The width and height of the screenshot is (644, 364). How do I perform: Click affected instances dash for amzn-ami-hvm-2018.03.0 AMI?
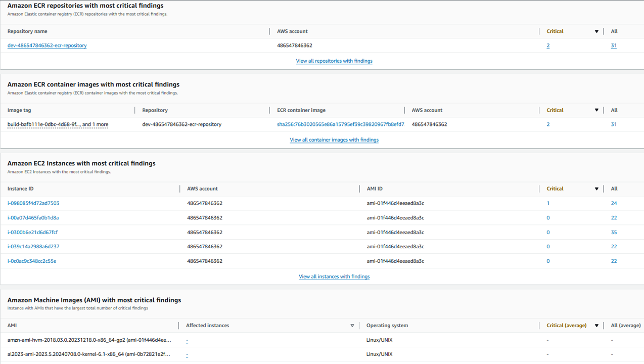pos(187,340)
